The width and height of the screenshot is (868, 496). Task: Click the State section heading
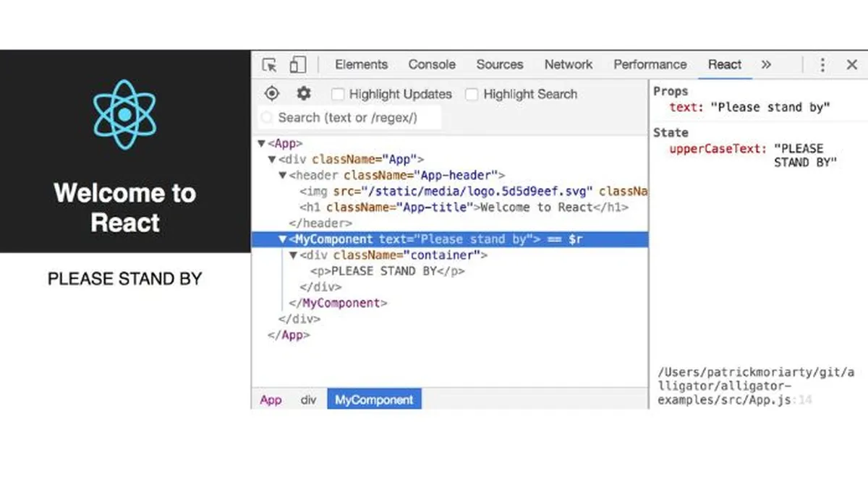pyautogui.click(x=671, y=132)
